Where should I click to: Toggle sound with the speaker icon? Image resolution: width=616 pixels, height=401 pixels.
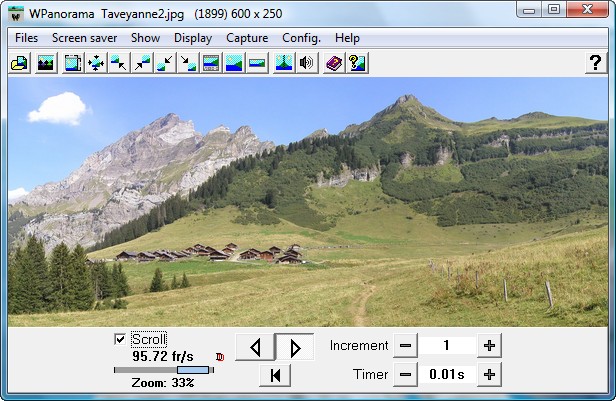tap(307, 63)
